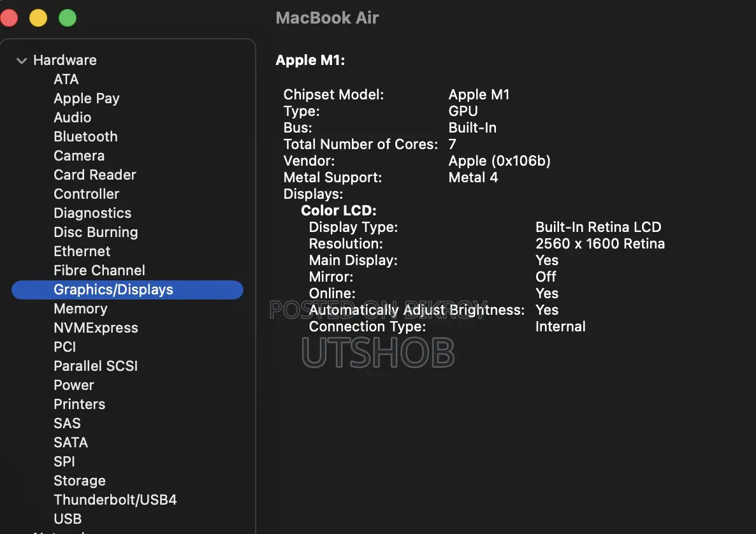This screenshot has height=534, width=756.
Task: Open Bluetooth in the sidebar
Action: coord(85,136)
